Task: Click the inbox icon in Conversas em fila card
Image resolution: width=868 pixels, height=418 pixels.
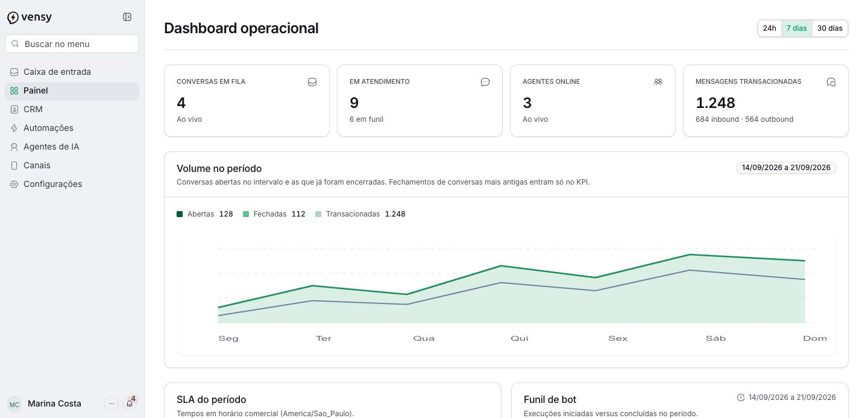Action: click(x=312, y=82)
